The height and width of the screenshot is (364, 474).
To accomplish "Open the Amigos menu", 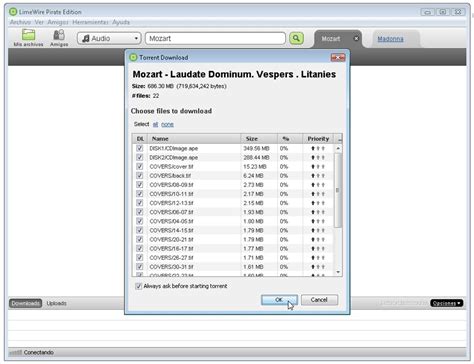I will [58, 22].
